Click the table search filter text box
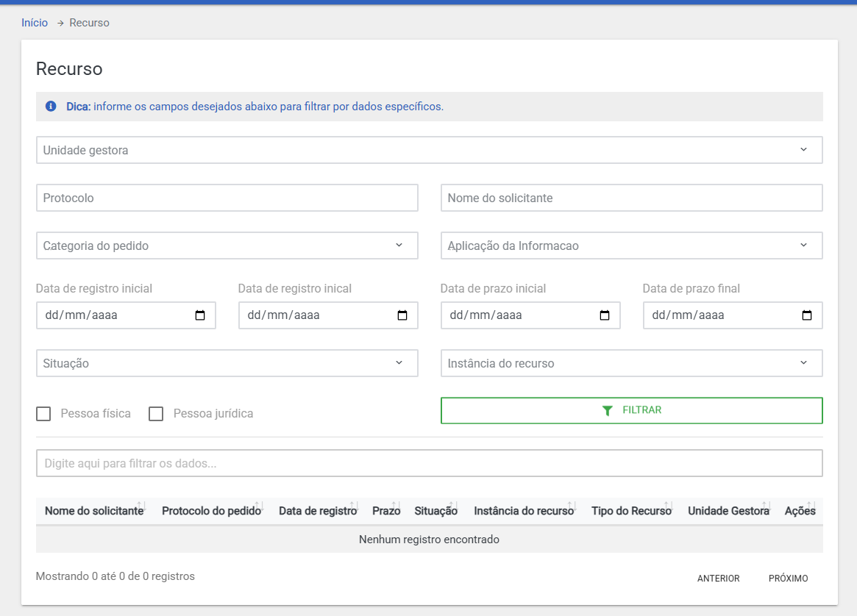 [429, 463]
